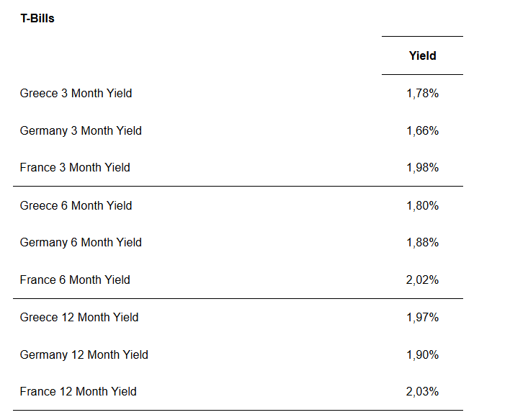Image resolution: width=528 pixels, height=420 pixels.
Task: Click the 2,03% yield value
Action: click(x=422, y=391)
